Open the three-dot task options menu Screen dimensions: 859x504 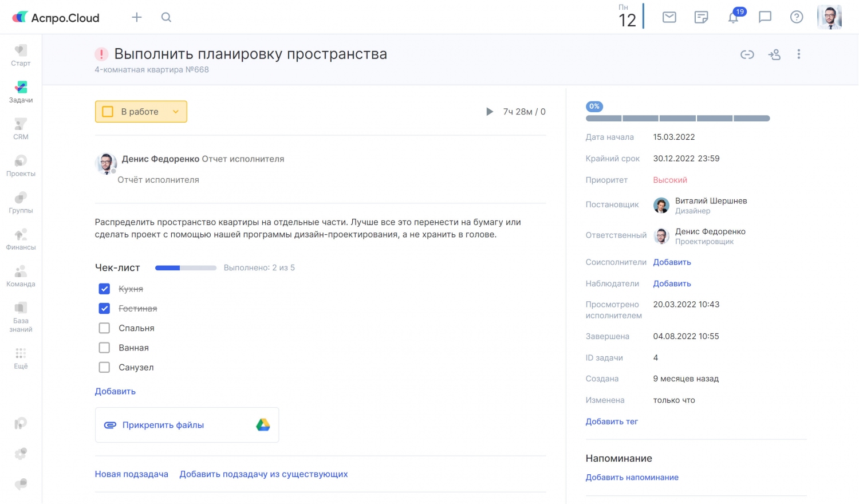point(798,54)
